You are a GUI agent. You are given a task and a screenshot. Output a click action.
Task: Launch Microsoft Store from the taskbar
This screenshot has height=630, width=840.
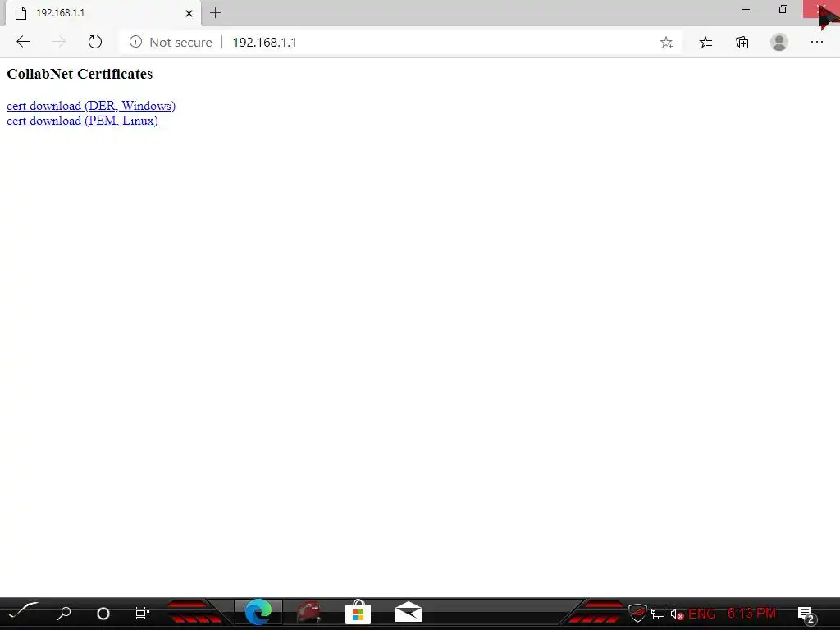click(x=358, y=612)
